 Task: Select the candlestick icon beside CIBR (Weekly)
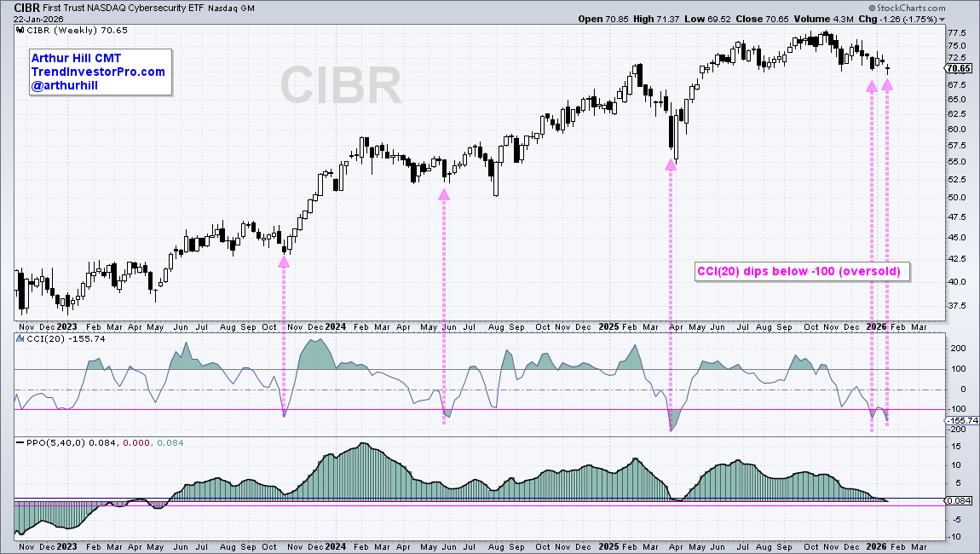[x=18, y=29]
